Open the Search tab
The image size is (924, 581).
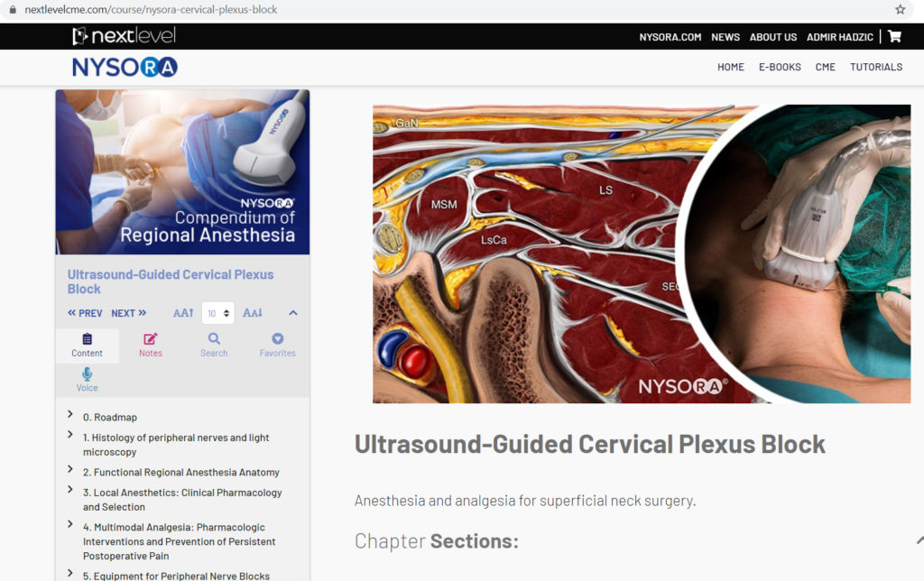(214, 346)
